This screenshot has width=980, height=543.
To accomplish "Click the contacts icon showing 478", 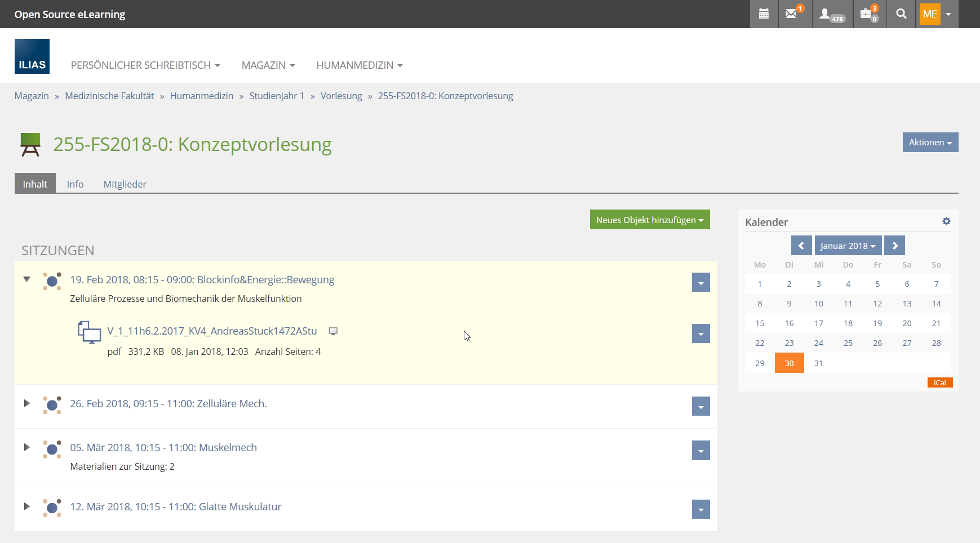I will pyautogui.click(x=831, y=14).
